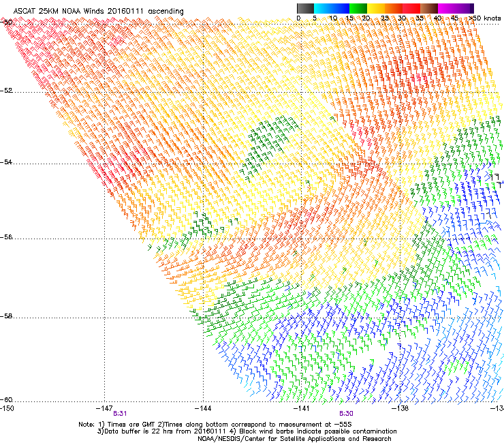This screenshot has height=443, width=504.
Task: Click the -52 latitude axis label
Action: coord(6,91)
